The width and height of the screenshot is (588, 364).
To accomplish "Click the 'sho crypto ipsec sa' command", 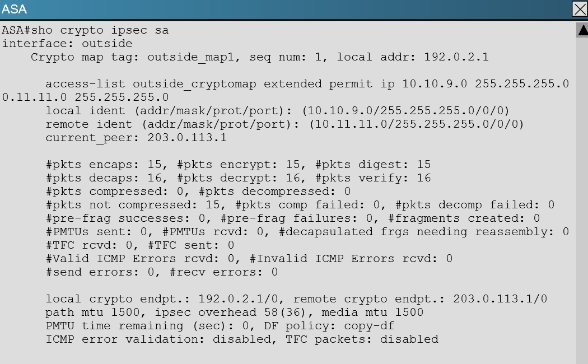I will coord(114,30).
